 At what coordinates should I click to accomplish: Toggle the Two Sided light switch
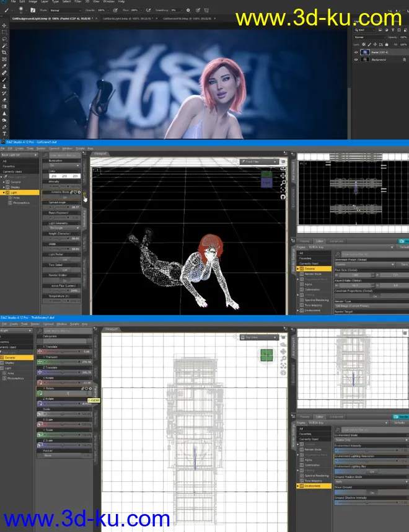[66, 270]
